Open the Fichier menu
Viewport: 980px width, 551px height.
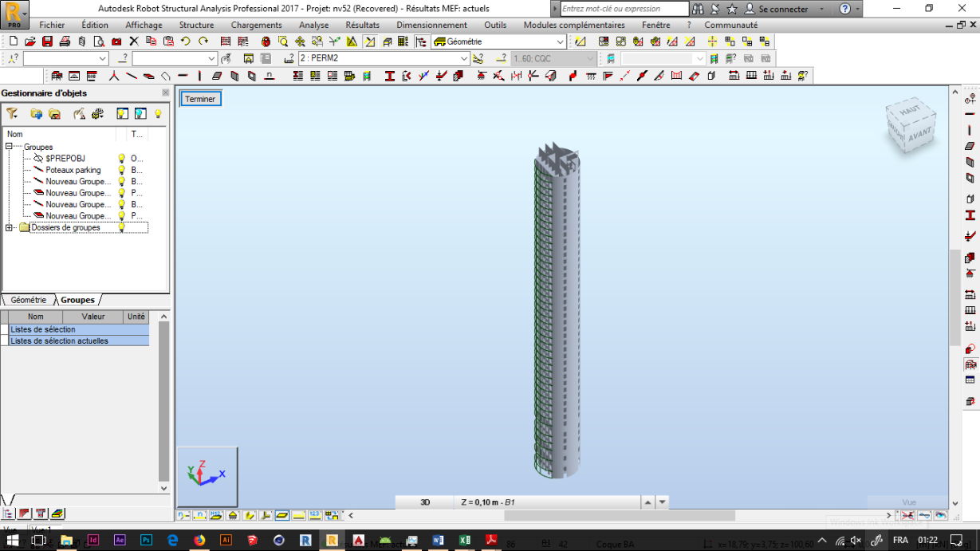[53, 25]
